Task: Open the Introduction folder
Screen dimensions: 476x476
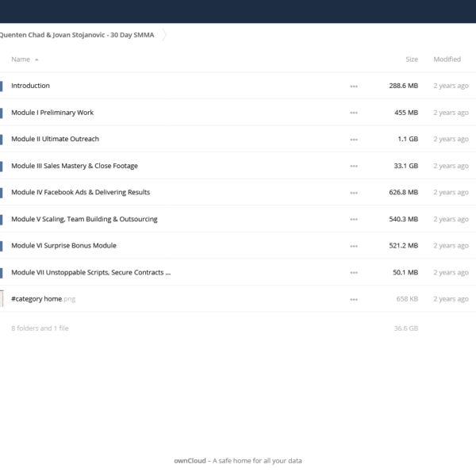Action: [x=30, y=86]
